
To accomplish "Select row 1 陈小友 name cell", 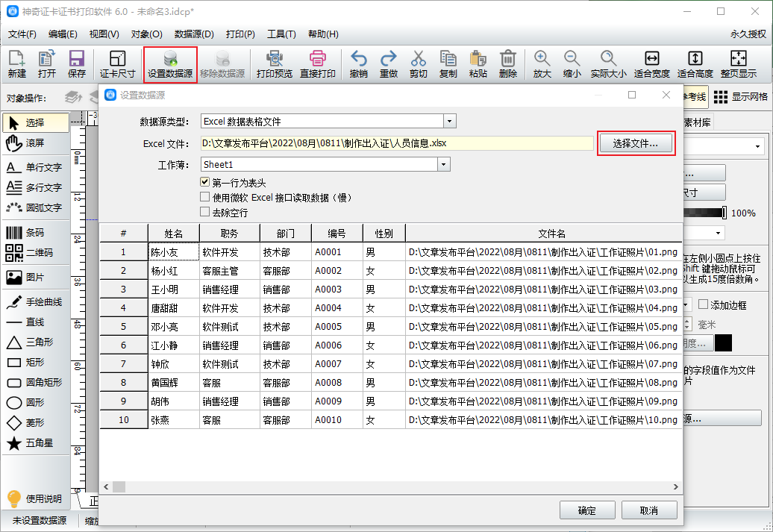I will (173, 252).
